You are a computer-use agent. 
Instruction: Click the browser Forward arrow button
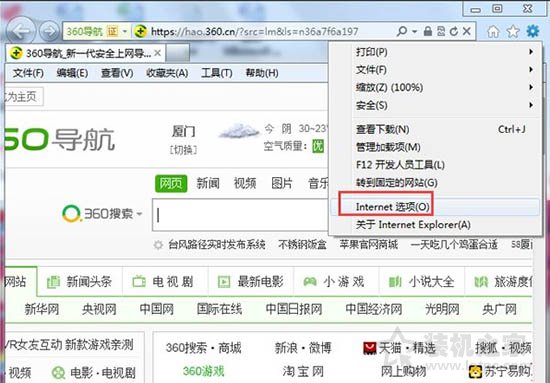[x=49, y=31]
